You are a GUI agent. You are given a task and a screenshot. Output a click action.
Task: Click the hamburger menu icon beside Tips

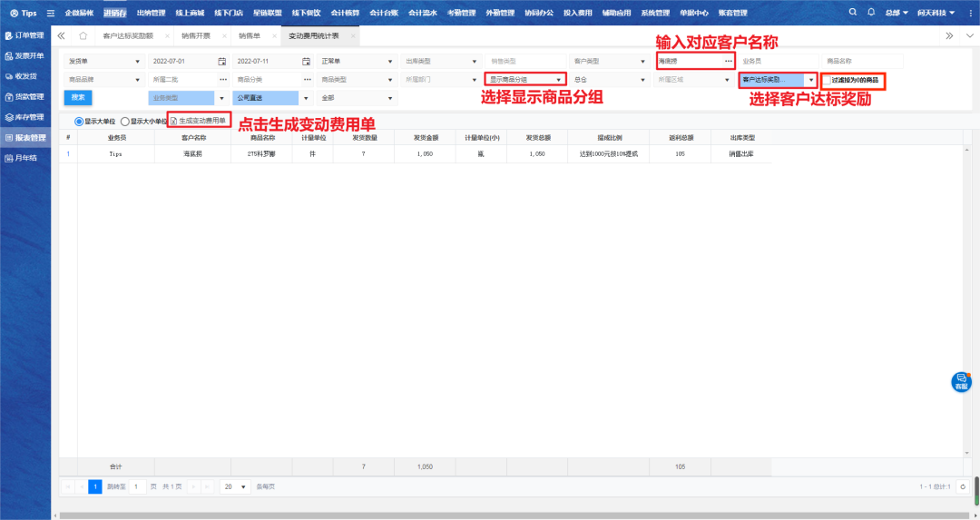[50, 14]
